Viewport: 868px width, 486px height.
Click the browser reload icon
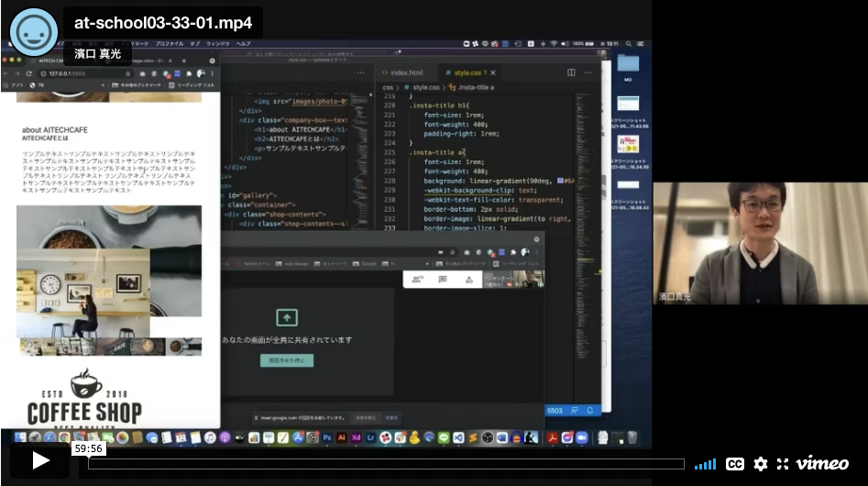tap(29, 73)
